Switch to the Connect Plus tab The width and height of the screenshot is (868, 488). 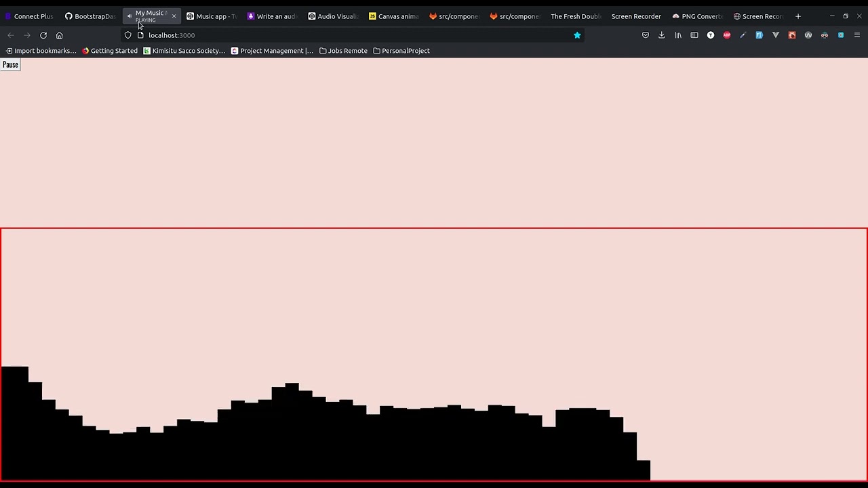(x=29, y=16)
